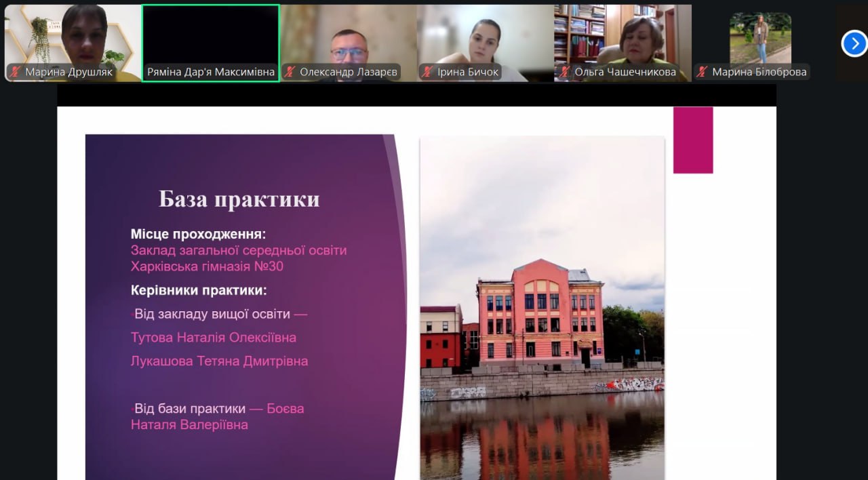Select the green-outlined active speaker tile
The height and width of the screenshot is (480, 868).
210,35
